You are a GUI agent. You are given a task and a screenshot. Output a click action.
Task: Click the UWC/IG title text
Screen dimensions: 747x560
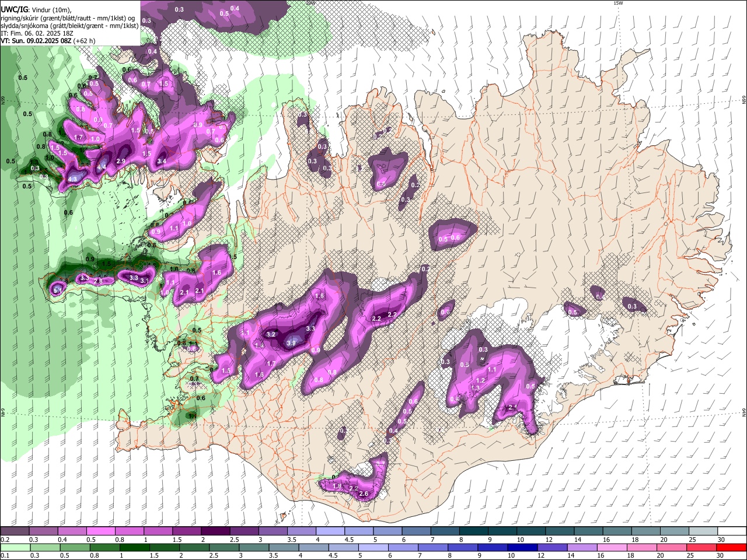point(14,10)
